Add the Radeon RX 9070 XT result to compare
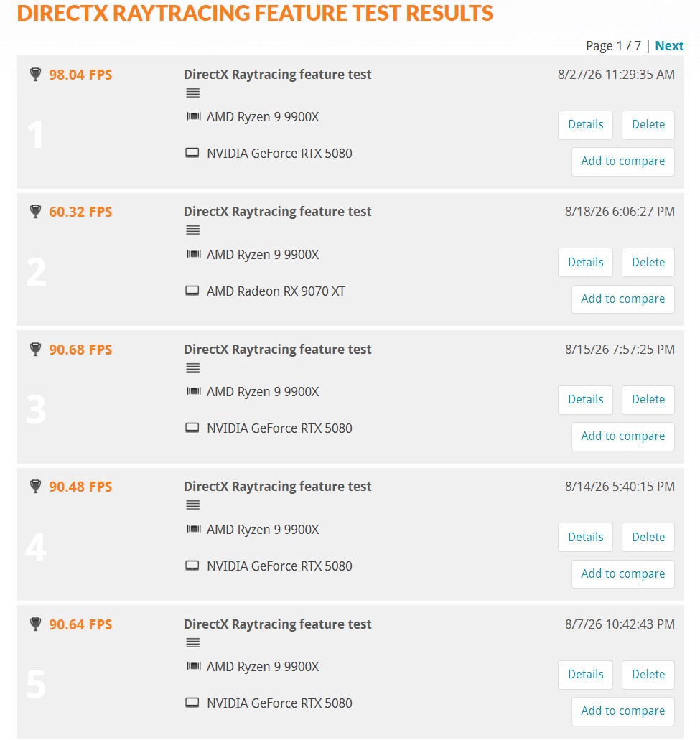 [622, 299]
